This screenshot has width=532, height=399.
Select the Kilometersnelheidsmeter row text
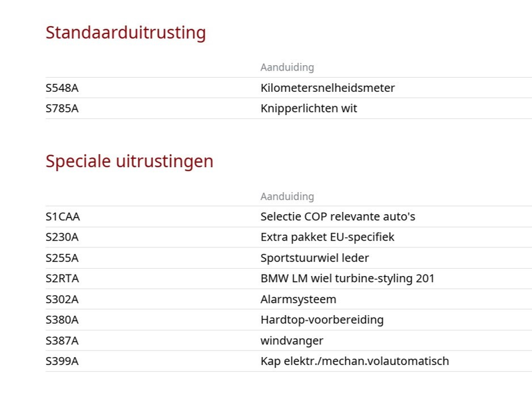pos(328,88)
